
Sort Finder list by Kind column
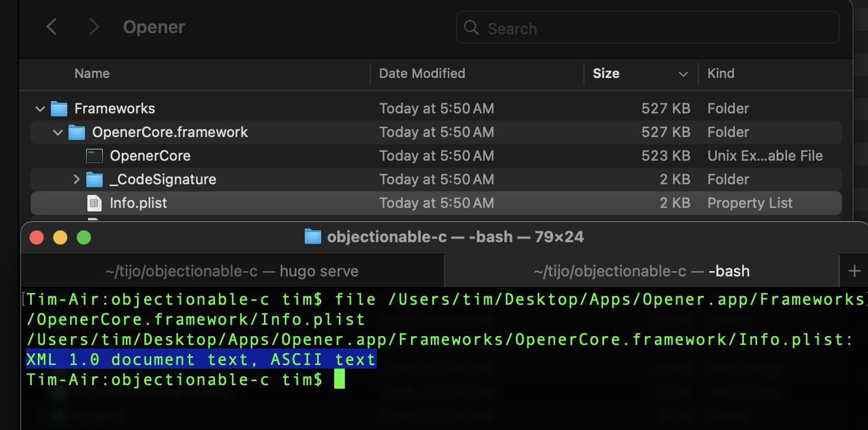point(721,73)
